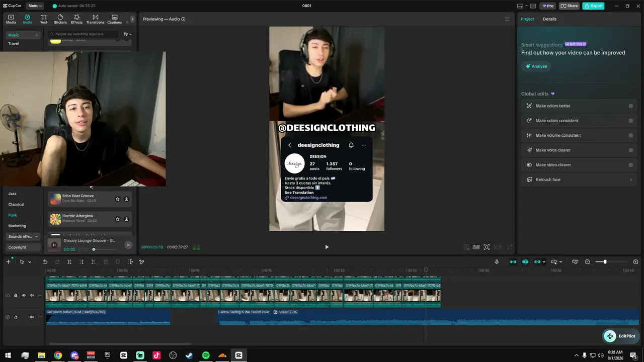The height and width of the screenshot is (362, 644).
Task: Zoom in the timeline
Action: tap(635, 262)
